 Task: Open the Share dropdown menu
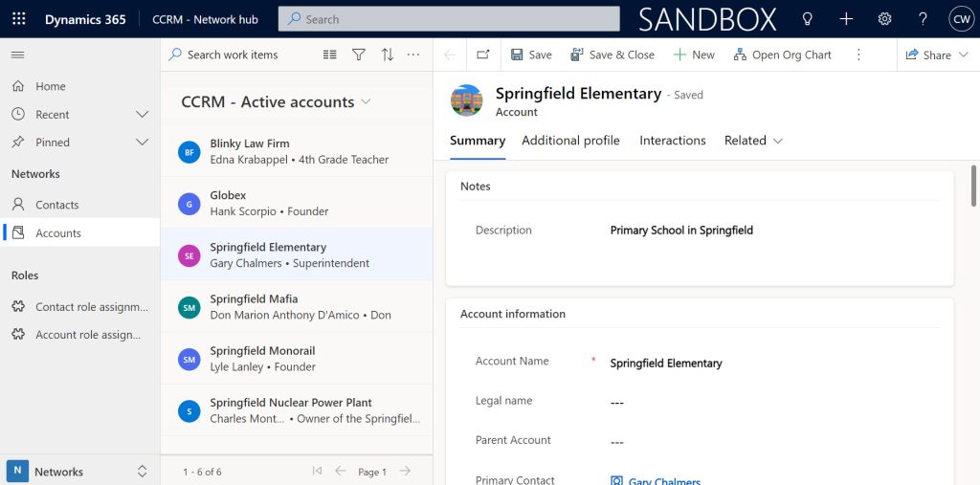point(937,55)
